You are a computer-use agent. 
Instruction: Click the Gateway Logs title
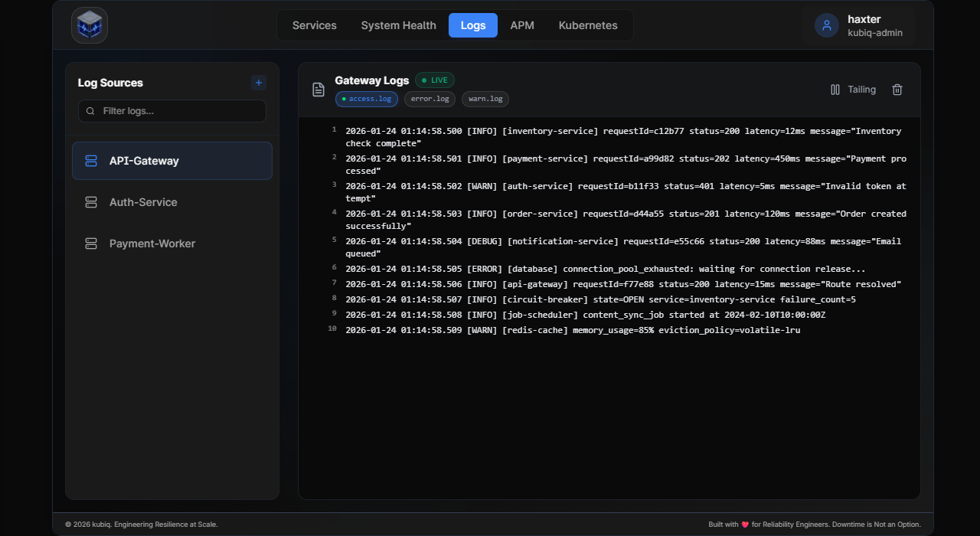click(372, 80)
